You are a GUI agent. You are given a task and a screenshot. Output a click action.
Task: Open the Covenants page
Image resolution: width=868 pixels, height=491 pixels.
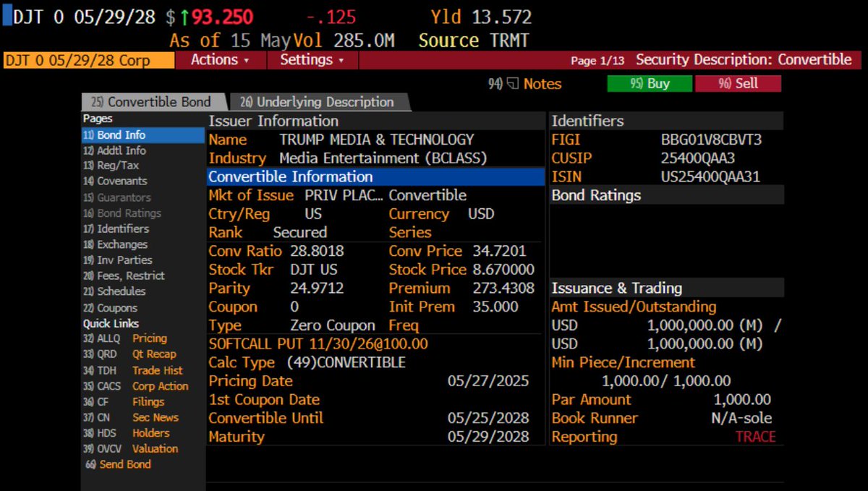pos(115,182)
